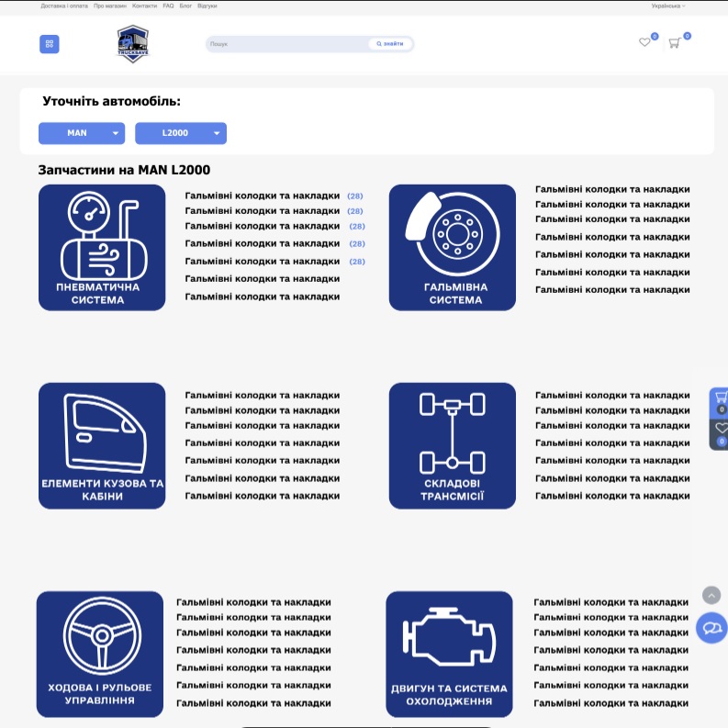Expand the MAN brand dropdown

[81, 133]
